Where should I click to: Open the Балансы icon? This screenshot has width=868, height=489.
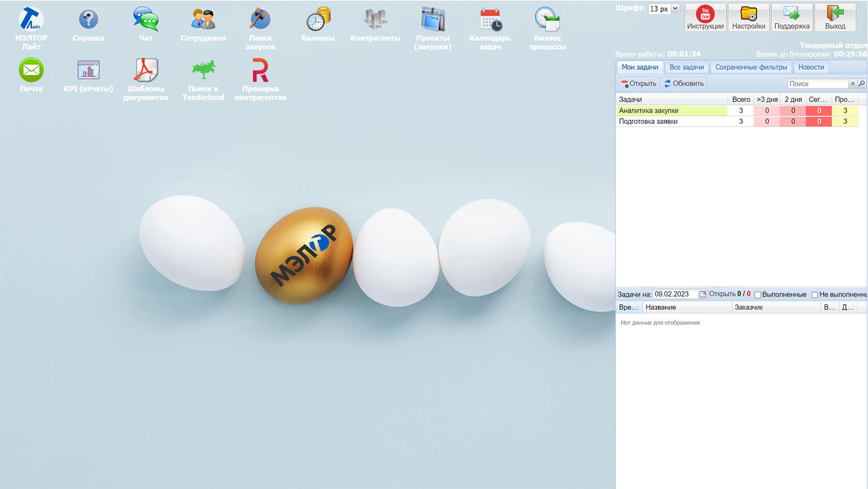point(318,24)
